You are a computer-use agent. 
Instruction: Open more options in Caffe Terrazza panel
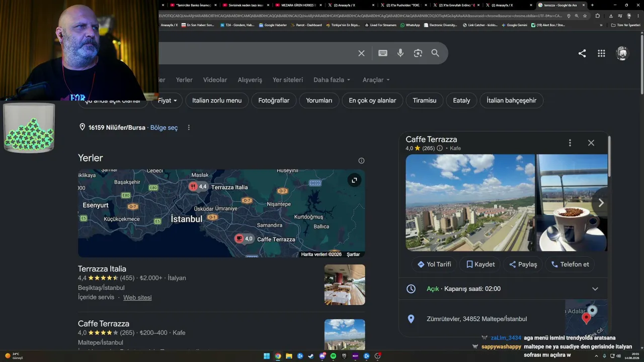[570, 143]
